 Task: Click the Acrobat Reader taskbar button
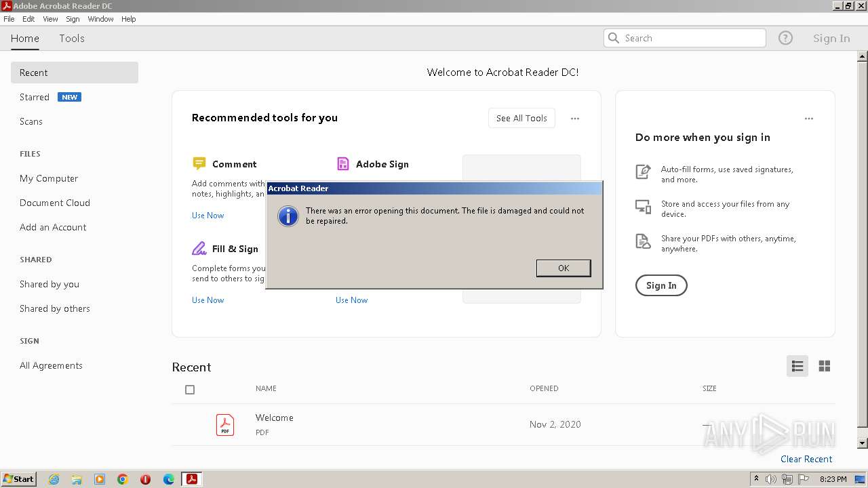tap(192, 479)
